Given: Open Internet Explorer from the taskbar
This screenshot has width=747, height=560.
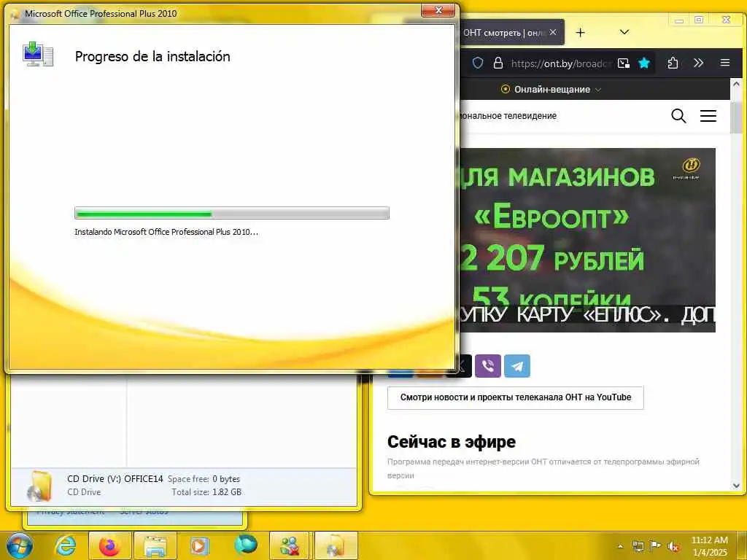Looking at the screenshot, I should [x=66, y=545].
